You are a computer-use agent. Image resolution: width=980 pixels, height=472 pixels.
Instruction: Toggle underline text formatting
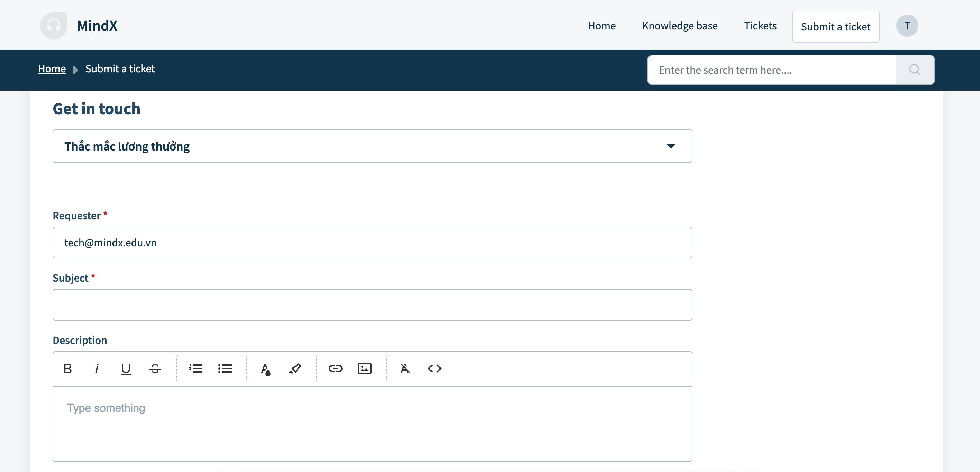126,369
